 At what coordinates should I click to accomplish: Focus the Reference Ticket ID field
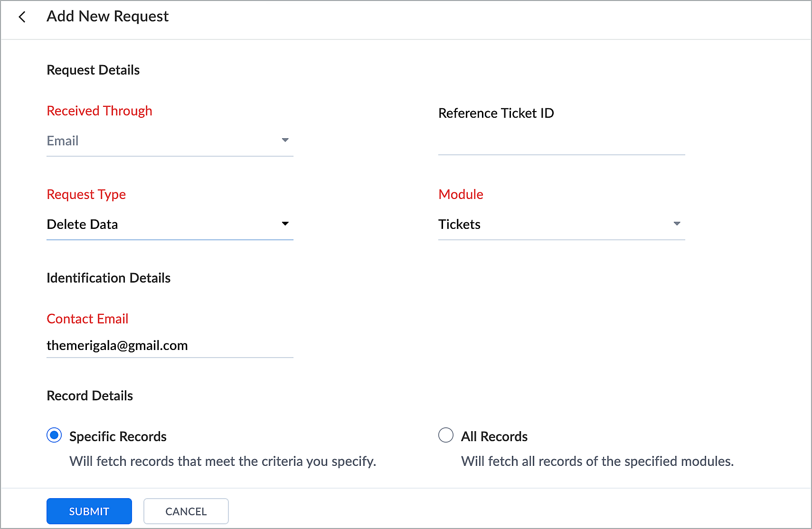(x=561, y=142)
